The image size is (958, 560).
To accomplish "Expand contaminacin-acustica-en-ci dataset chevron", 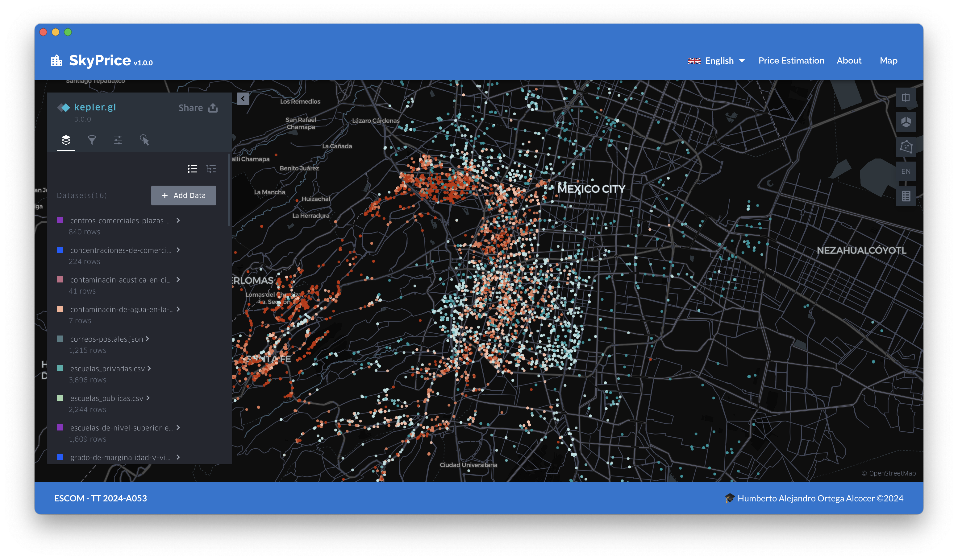I will click(x=178, y=280).
